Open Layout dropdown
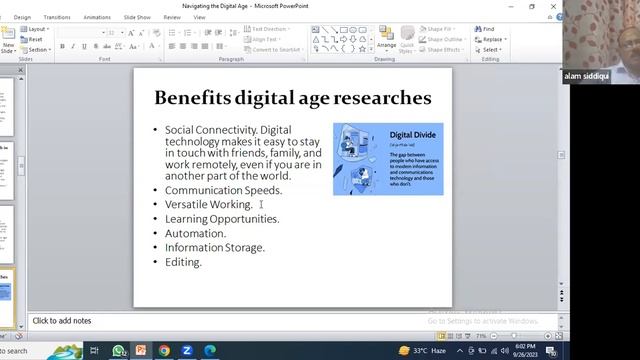This screenshot has height=360, width=640. [35, 29]
